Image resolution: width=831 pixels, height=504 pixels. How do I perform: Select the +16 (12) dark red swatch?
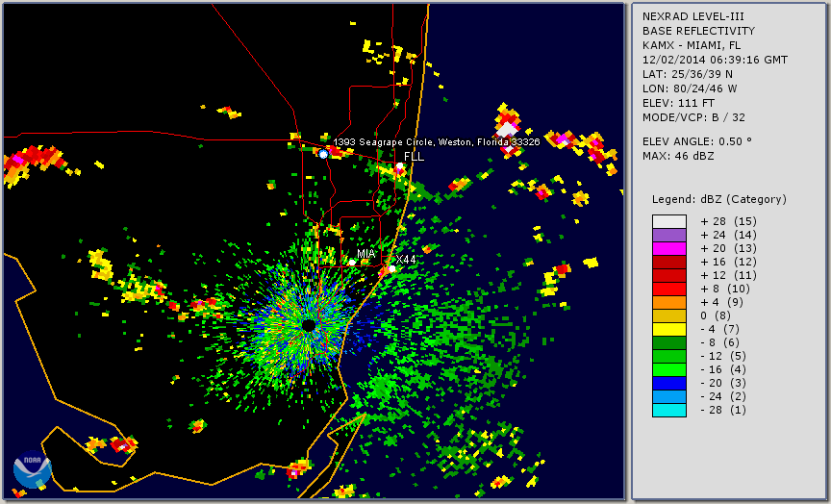[x=669, y=262]
